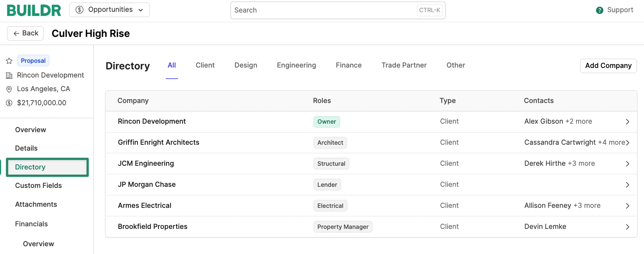Select the All directory tab
The height and width of the screenshot is (254, 644).
coord(172,65)
